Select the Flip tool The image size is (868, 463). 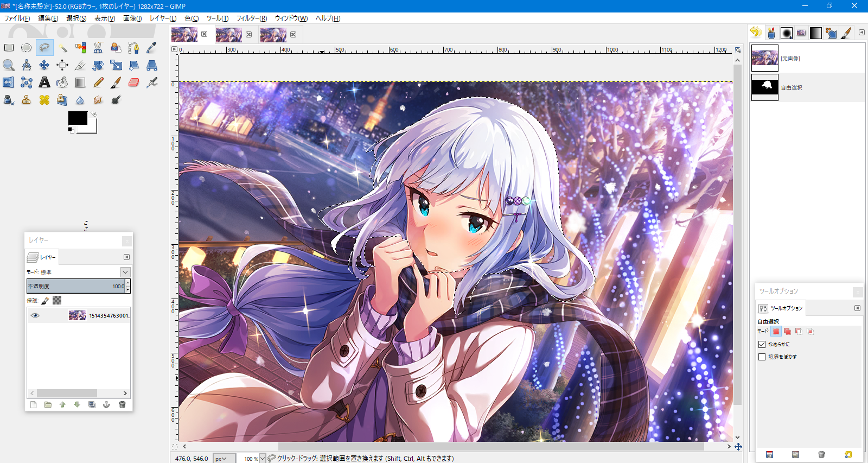point(9,83)
